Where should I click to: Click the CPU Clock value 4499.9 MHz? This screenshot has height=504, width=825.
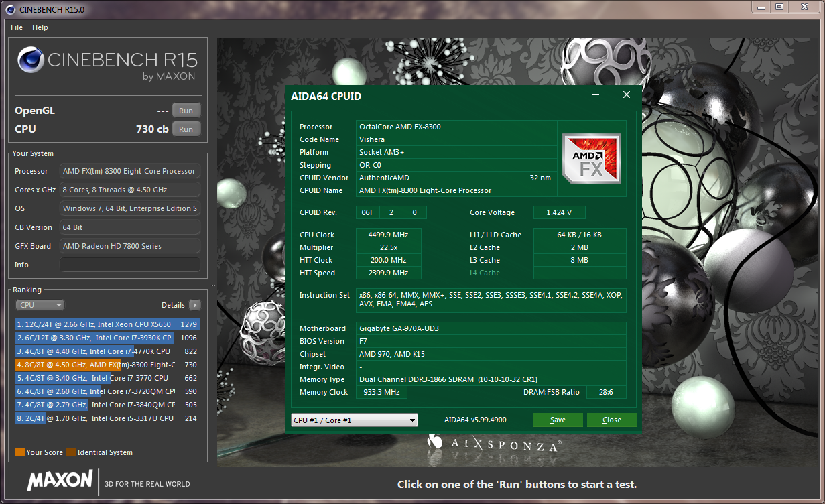pyautogui.click(x=389, y=235)
